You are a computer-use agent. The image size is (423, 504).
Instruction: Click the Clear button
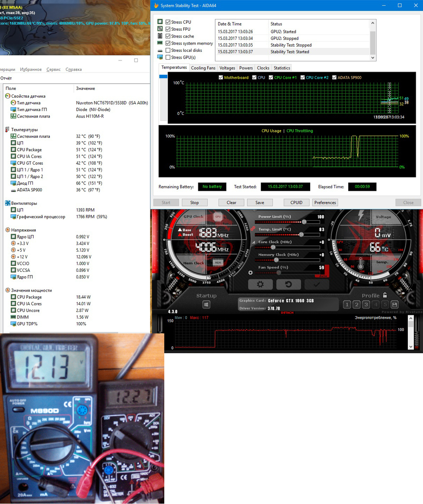[231, 203]
